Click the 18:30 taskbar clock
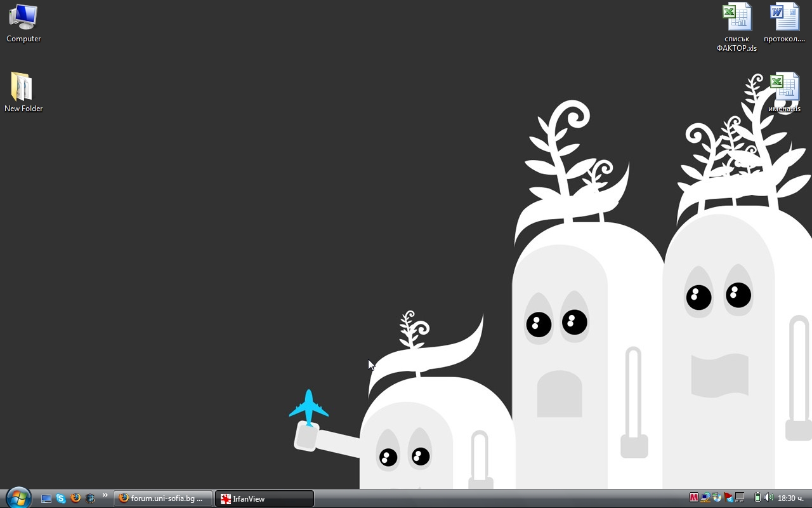 pyautogui.click(x=790, y=498)
